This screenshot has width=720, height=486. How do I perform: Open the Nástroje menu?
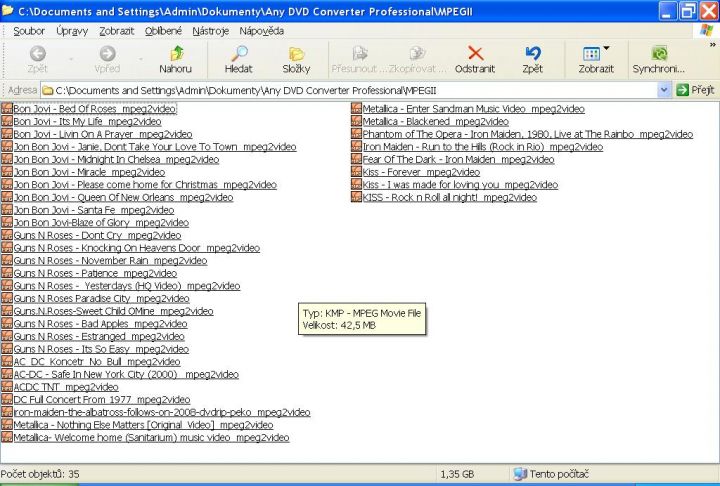[x=211, y=31]
